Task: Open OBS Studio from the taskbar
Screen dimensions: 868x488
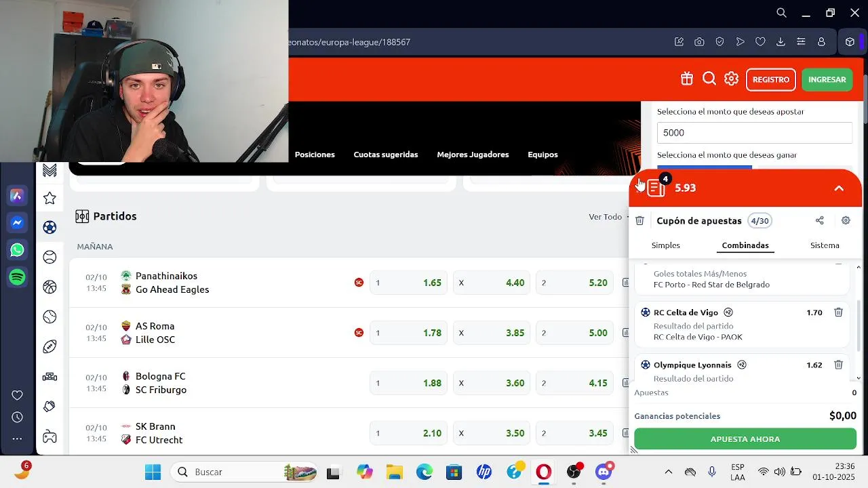Action: pyautogui.click(x=574, y=472)
